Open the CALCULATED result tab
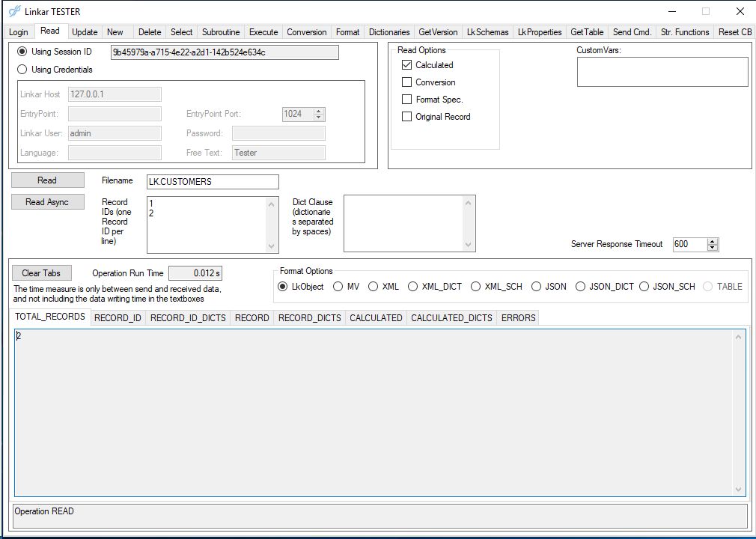 tap(376, 318)
